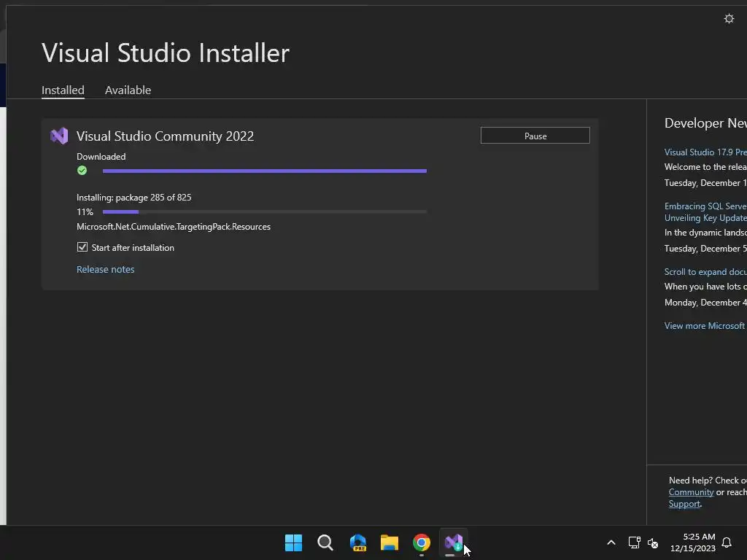
Task: Switch to the Available tab
Action: click(128, 90)
